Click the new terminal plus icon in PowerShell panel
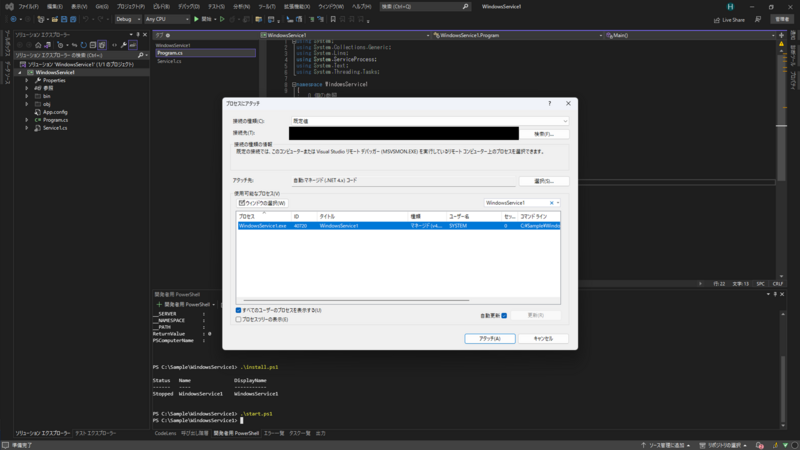The width and height of the screenshot is (800, 450). pyautogui.click(x=159, y=304)
